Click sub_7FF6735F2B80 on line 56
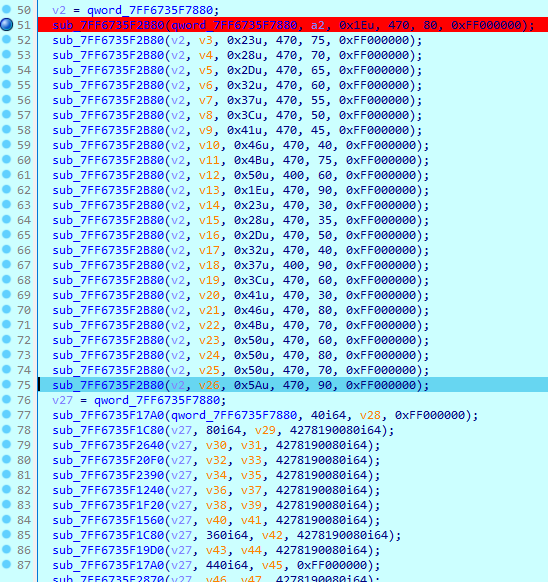Viewport: 548px width, 582px height. click(108, 100)
